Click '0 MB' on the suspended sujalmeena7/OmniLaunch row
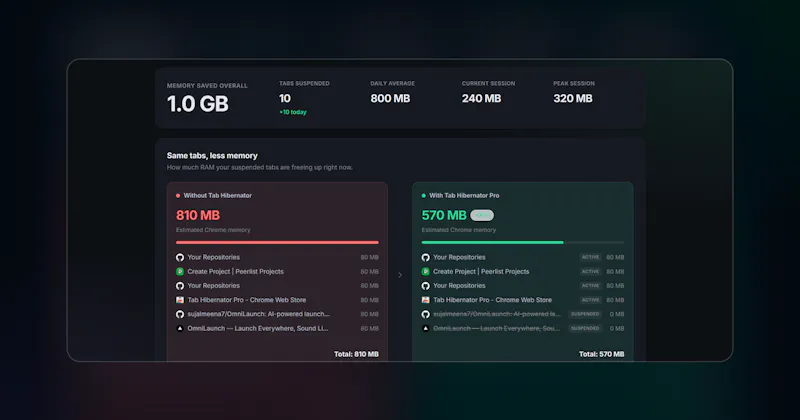 click(617, 314)
